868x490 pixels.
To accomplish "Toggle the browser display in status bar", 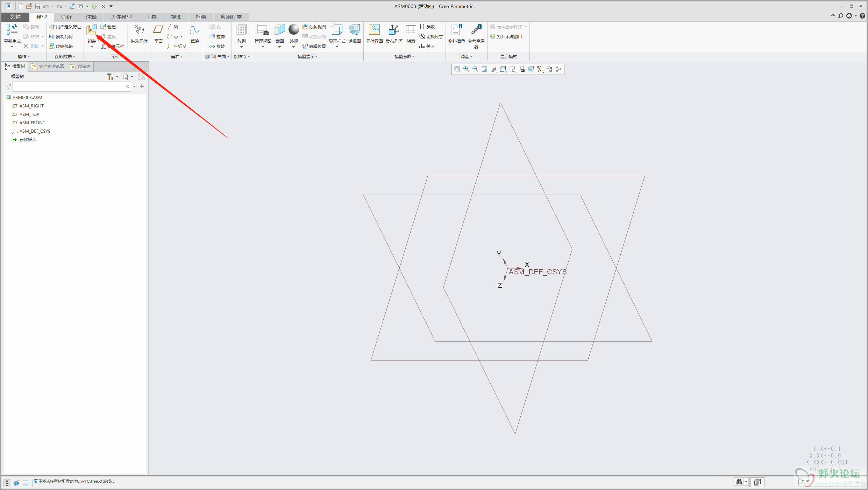I will [x=16, y=483].
